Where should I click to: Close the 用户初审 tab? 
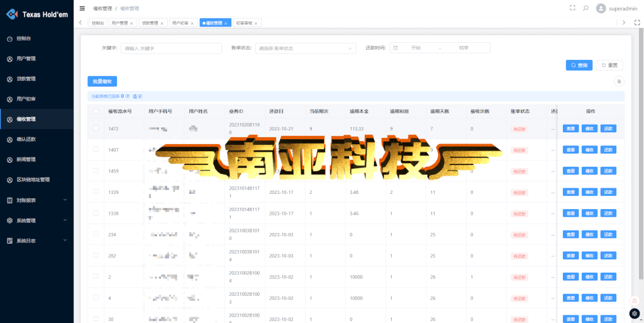192,23
